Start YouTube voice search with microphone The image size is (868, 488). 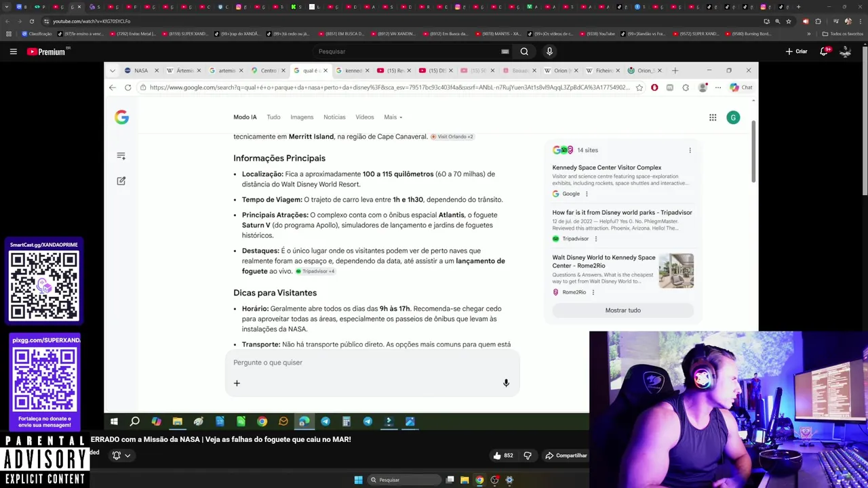click(x=549, y=52)
